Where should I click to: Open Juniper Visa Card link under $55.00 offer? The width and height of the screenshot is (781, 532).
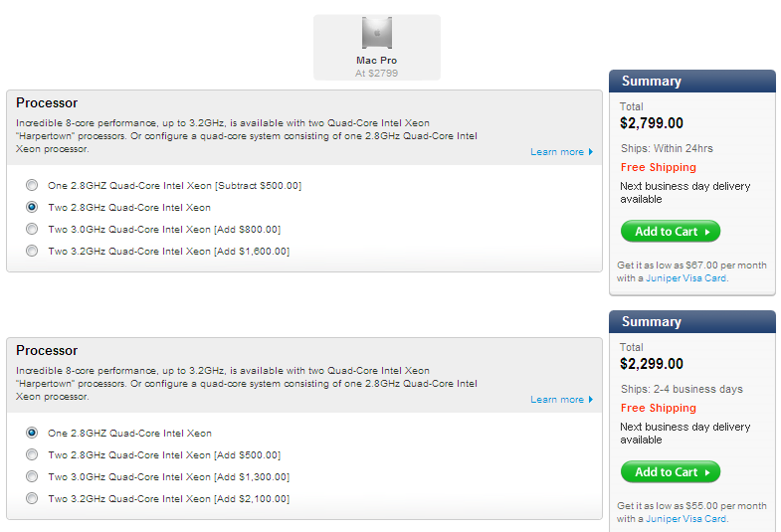685,518
